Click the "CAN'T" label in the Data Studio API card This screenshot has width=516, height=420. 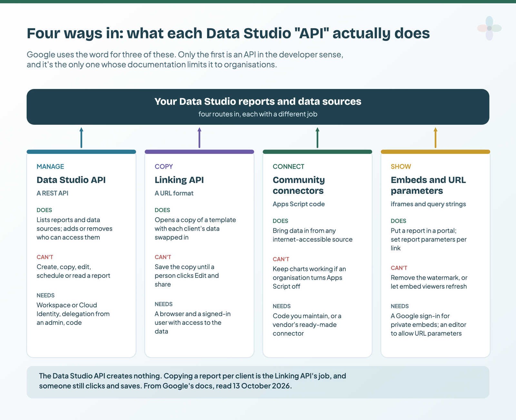(x=45, y=257)
